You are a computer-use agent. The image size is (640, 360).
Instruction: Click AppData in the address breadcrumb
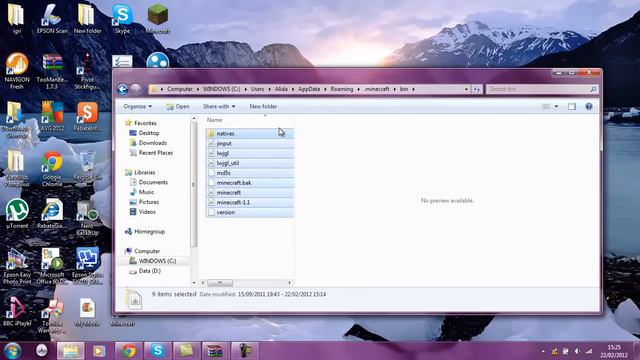pos(309,89)
